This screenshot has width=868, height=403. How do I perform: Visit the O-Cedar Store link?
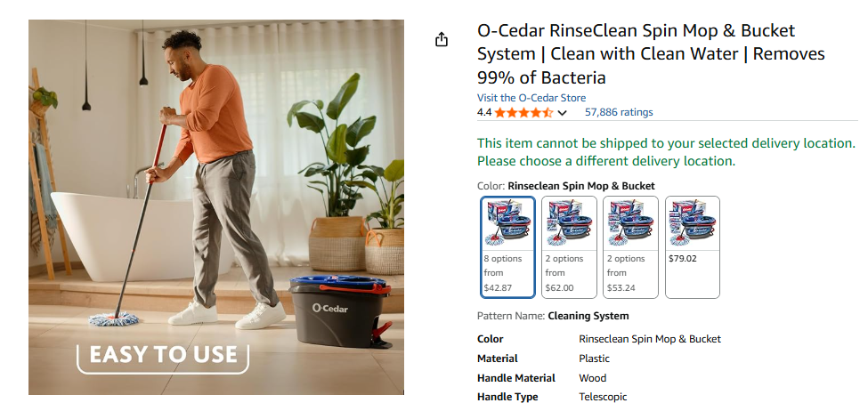tap(531, 98)
